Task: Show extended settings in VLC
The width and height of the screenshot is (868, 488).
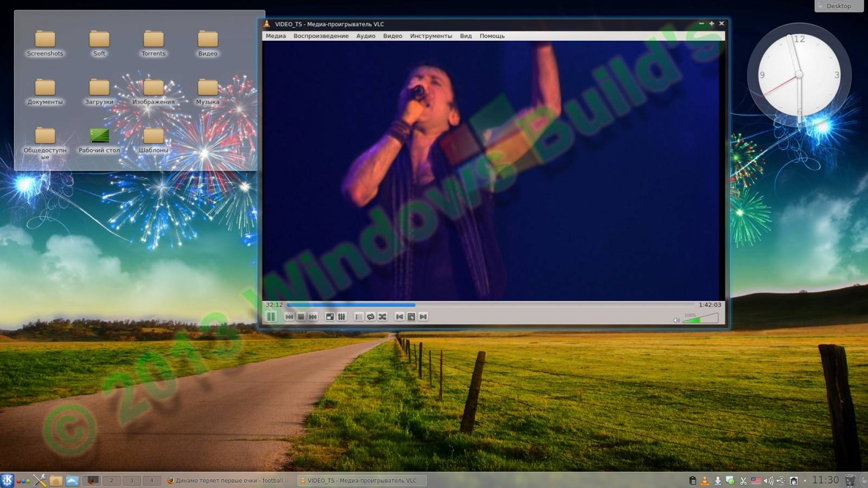Action: [342, 317]
